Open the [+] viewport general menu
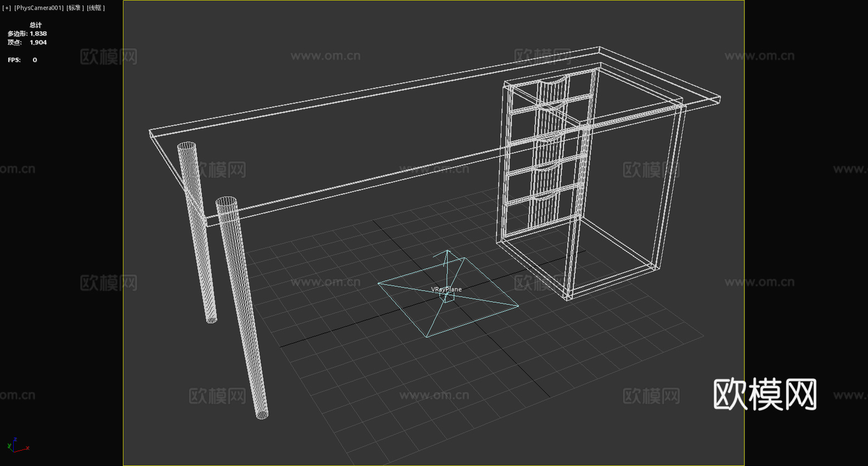This screenshot has height=466, width=868. click(7, 8)
